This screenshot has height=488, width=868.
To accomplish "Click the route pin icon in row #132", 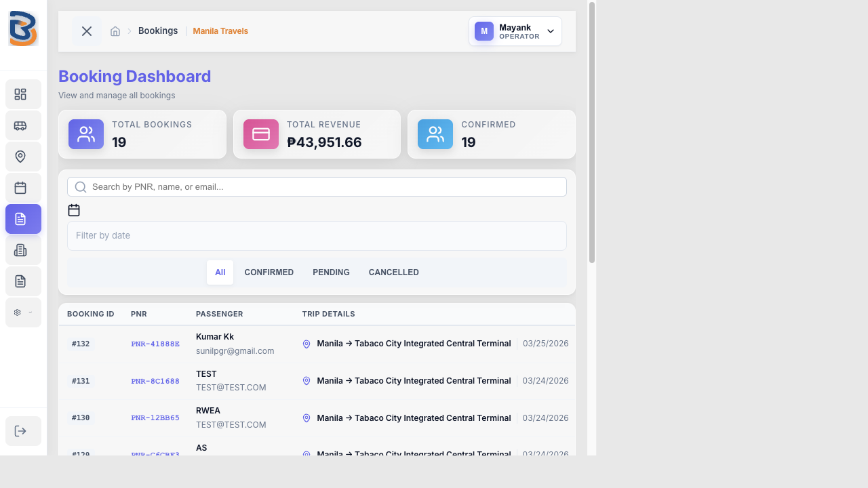I will point(307,344).
